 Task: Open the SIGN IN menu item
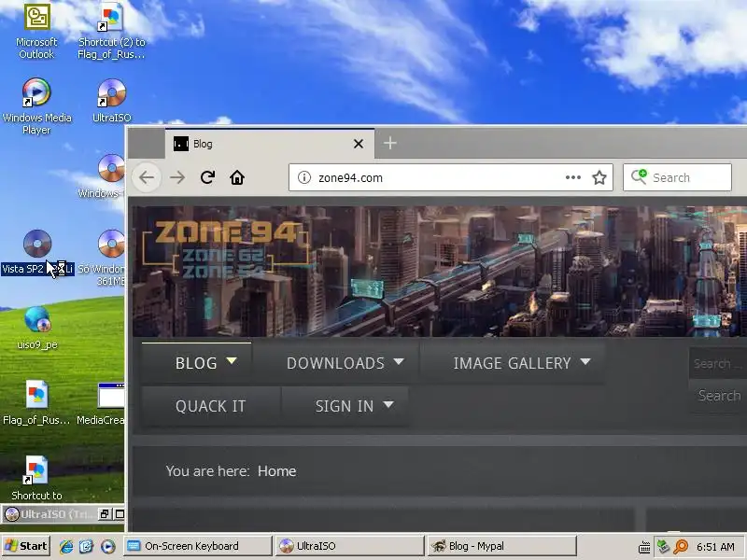[x=345, y=406]
